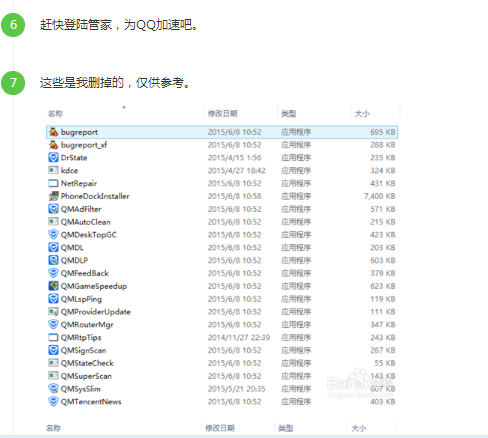The width and height of the screenshot is (488, 438).
Task: Select the QMSuperScan file name
Action: click(86, 376)
